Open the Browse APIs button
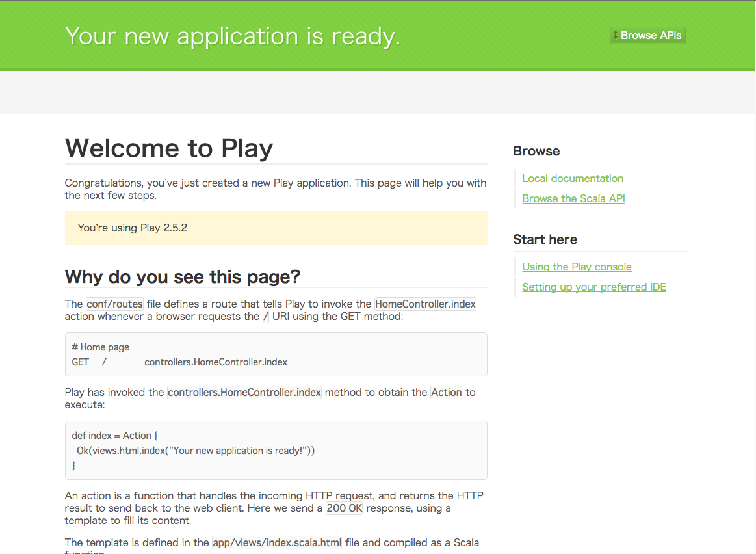The width and height of the screenshot is (756, 554). pyautogui.click(x=647, y=35)
